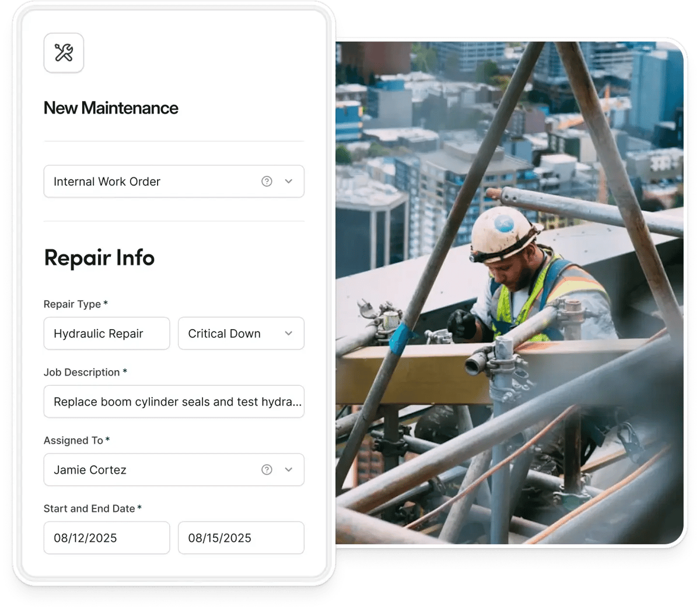Image resolution: width=700 pixels, height=610 pixels.
Task: Select the Internal Work Order combo box
Action: click(174, 182)
